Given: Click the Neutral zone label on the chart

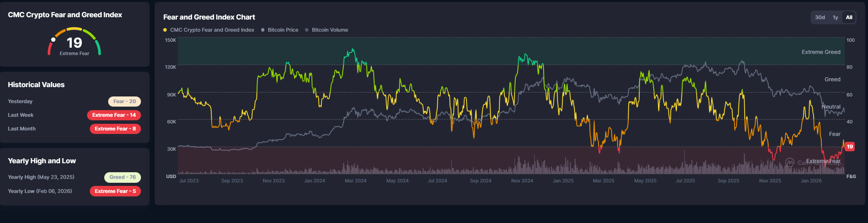Looking at the screenshot, I should [831, 107].
